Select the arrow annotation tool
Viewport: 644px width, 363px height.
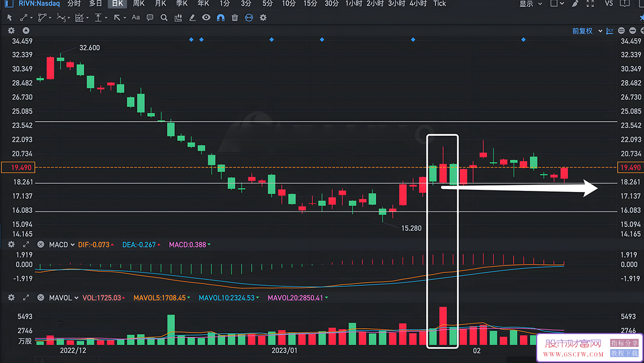click(x=117, y=18)
